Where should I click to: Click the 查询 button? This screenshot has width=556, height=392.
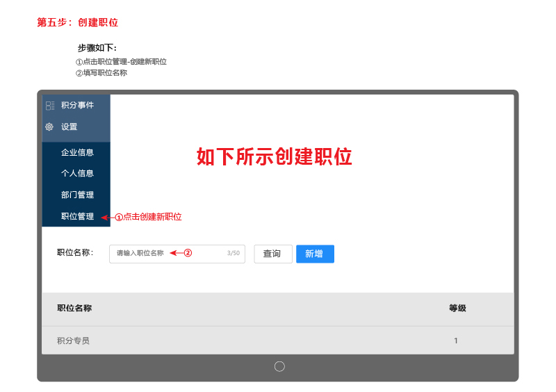tap(273, 254)
